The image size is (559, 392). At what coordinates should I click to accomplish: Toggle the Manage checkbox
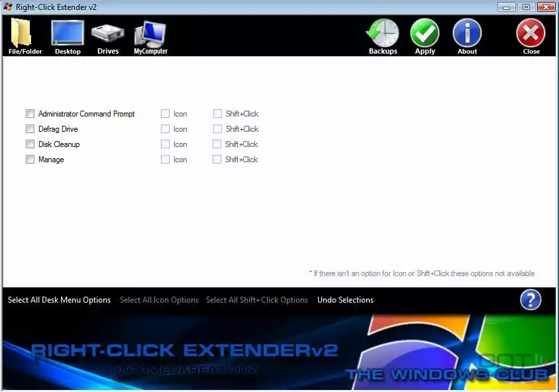(30, 160)
